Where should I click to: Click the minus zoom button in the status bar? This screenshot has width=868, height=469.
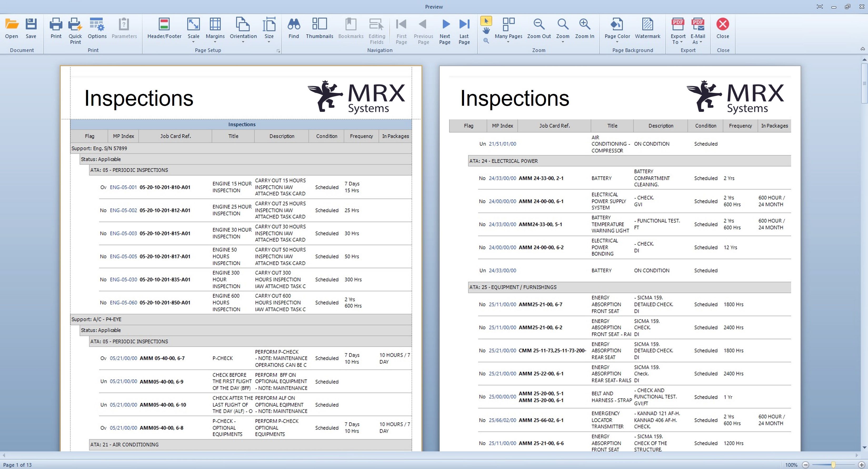tap(805, 465)
